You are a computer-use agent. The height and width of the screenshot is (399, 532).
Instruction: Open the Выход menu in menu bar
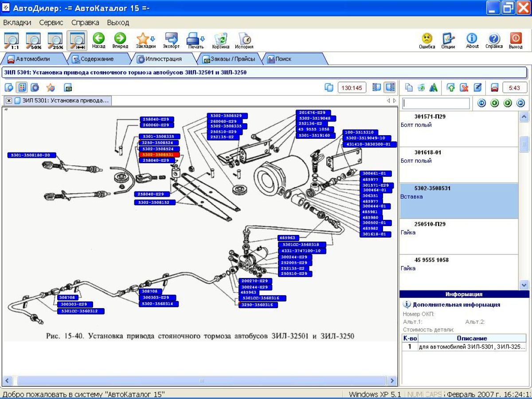(x=118, y=22)
